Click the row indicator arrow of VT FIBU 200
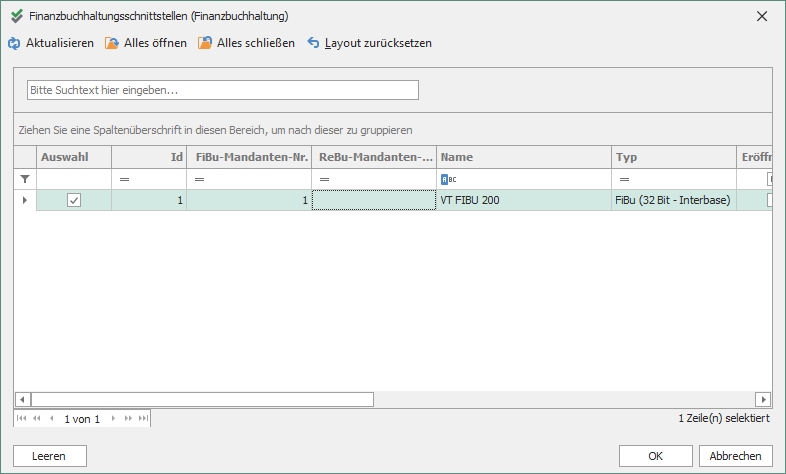This screenshot has width=786, height=474. [x=25, y=200]
